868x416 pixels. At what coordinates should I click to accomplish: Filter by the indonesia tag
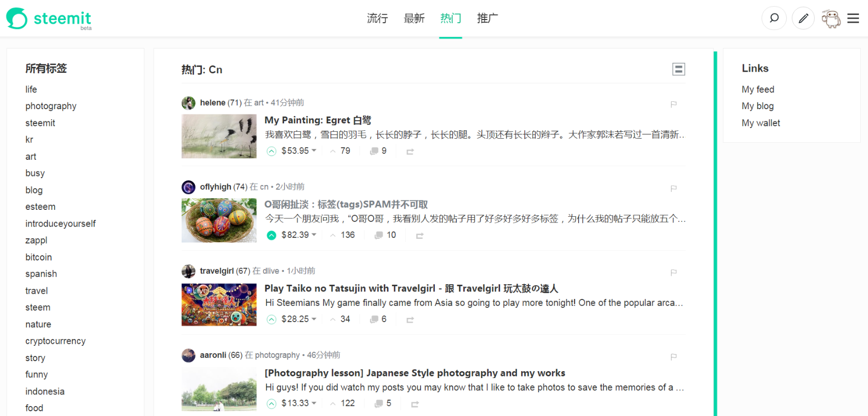(x=45, y=391)
